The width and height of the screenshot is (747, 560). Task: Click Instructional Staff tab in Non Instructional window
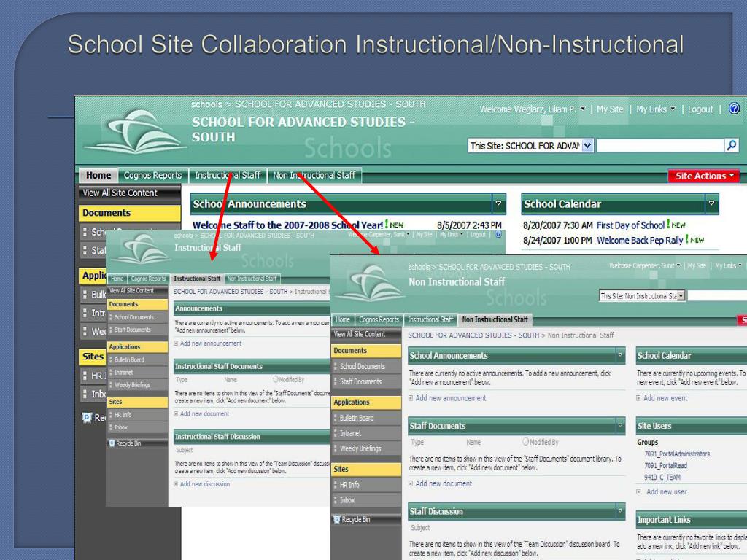tap(430, 319)
